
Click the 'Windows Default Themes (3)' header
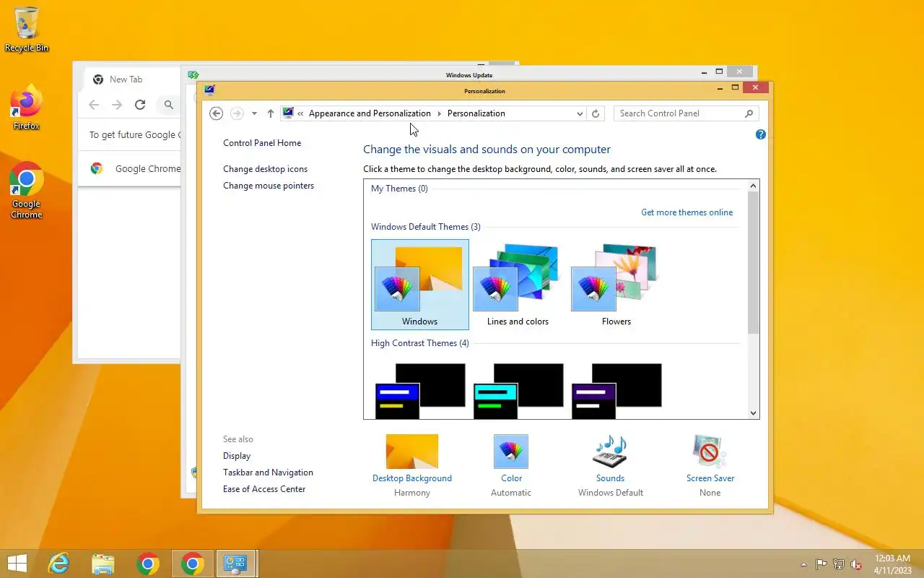point(426,227)
